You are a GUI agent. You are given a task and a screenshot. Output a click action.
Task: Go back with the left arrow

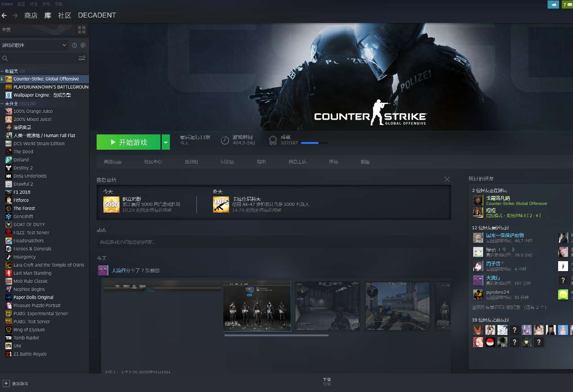pyautogui.click(x=4, y=15)
